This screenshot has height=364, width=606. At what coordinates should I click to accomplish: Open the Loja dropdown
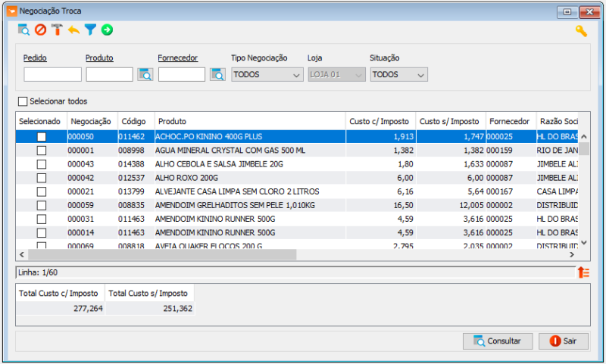point(336,74)
